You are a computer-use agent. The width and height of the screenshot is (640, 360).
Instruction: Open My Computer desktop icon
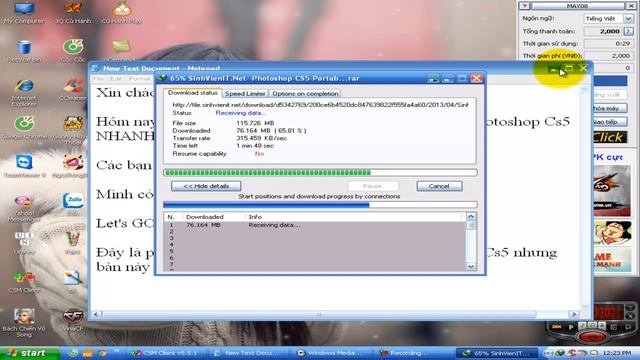(24, 12)
